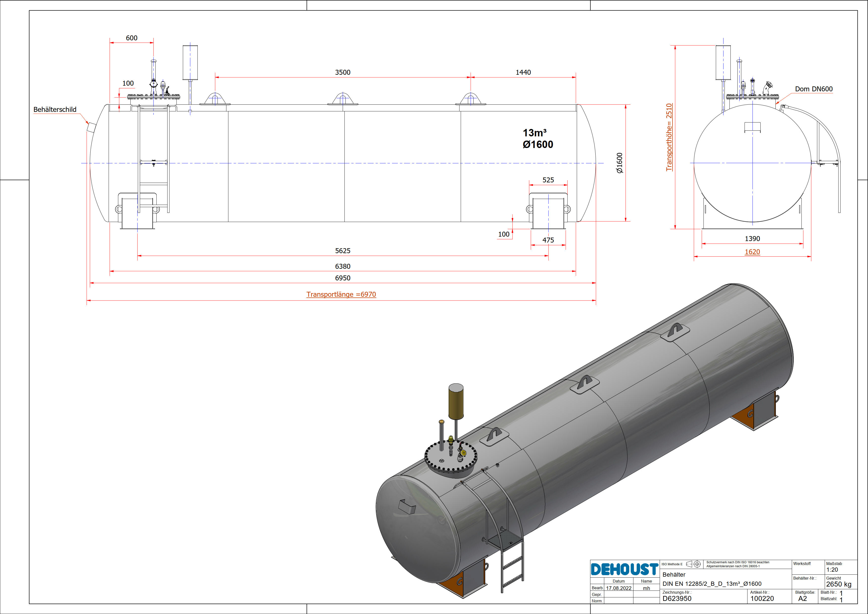Viewport: 868px width, 614px height.
Task: Click the "ISO Methode E" note
Action: point(672,564)
